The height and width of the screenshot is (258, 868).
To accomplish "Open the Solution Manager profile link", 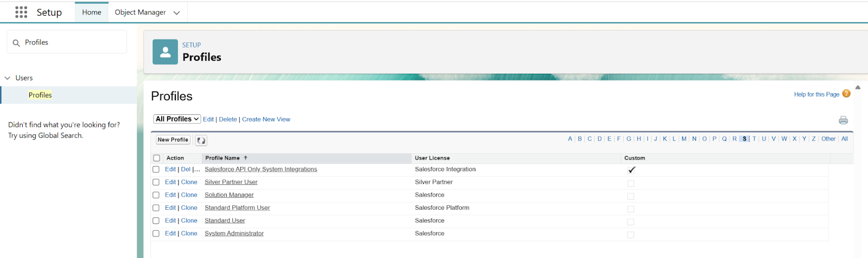I will click(x=229, y=195).
